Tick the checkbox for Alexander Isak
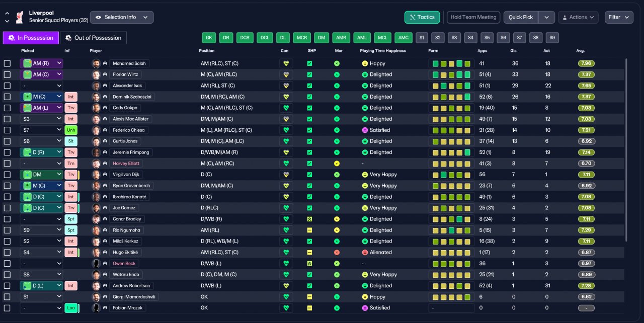 pos(7,86)
